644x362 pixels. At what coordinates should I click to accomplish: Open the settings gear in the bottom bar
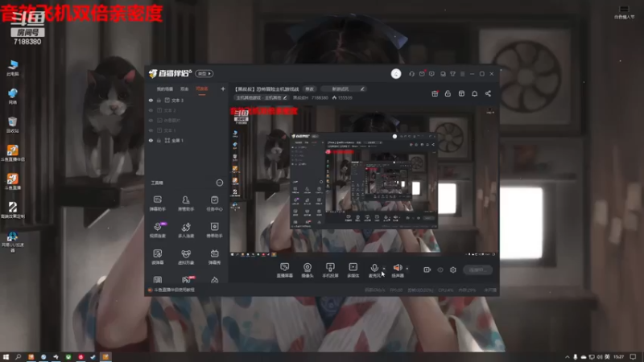pyautogui.click(x=453, y=269)
